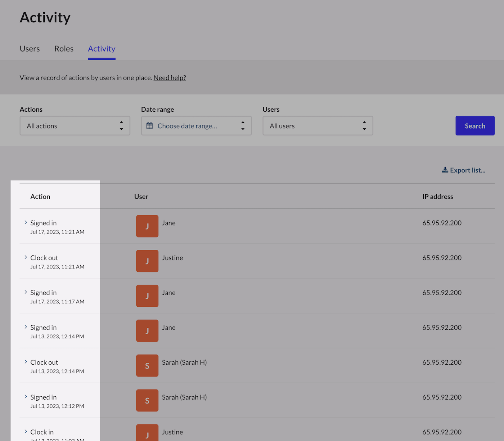The image size is (504, 441).
Task: Click Sarah's avatar in the Clock out row
Action: (x=147, y=366)
